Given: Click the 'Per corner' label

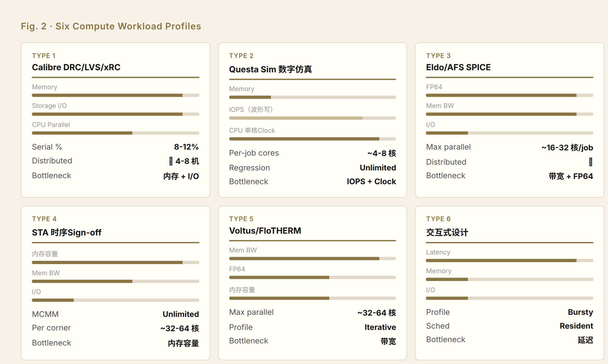Looking at the screenshot, I should (51, 328).
